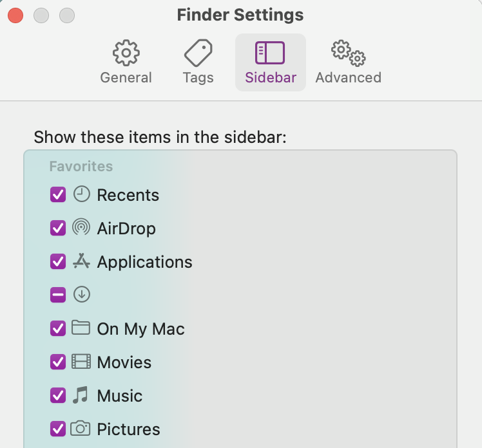482x448 pixels.
Task: Click the Music note icon
Action: [x=81, y=395]
